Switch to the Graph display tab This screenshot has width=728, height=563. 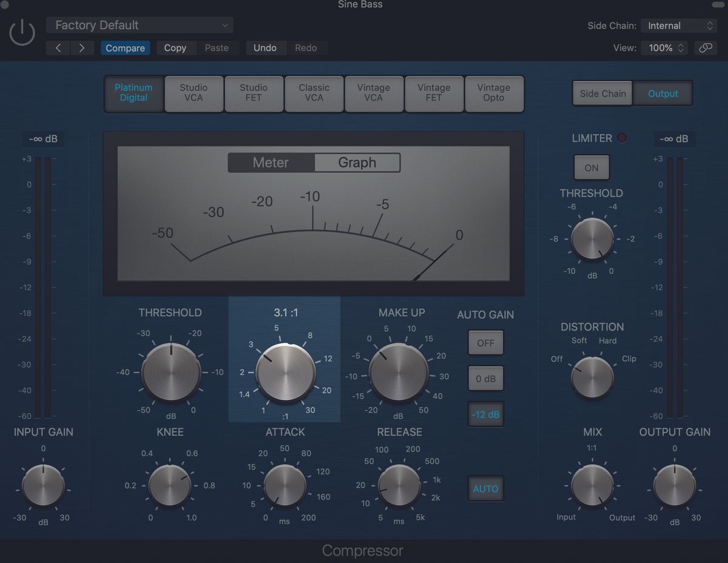(x=357, y=162)
